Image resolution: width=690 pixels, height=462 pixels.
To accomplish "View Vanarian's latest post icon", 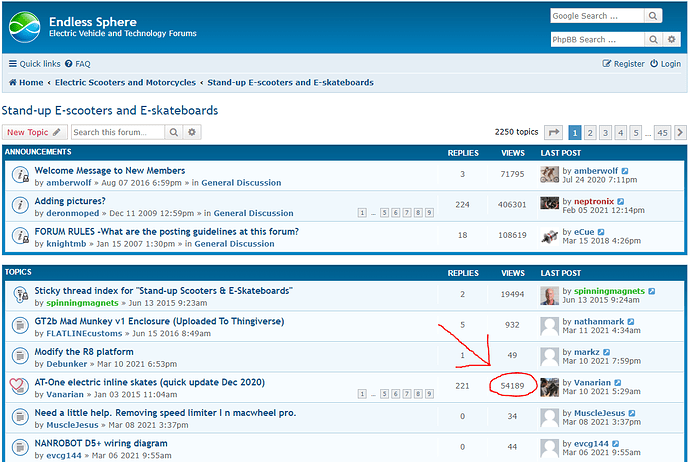I will 617,383.
